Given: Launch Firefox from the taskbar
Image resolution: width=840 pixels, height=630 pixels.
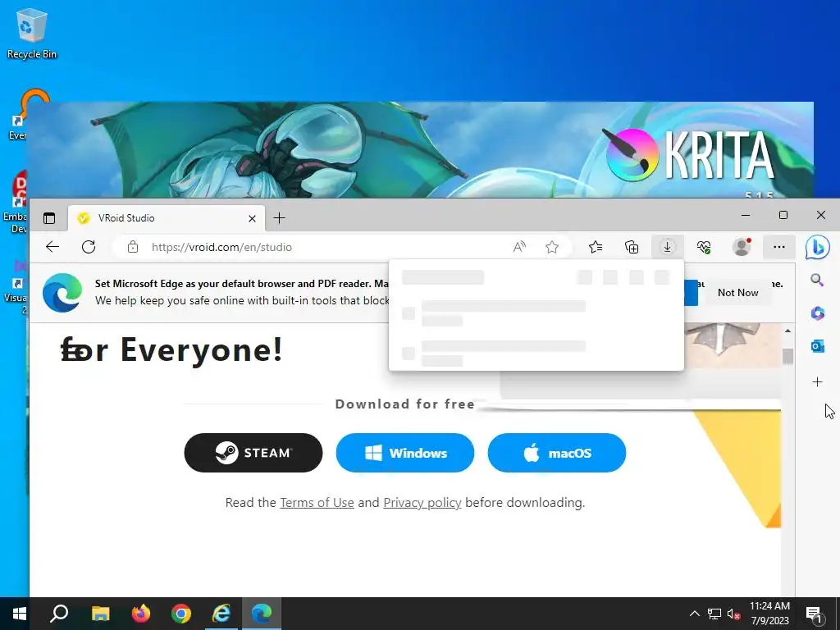Looking at the screenshot, I should click(x=141, y=614).
